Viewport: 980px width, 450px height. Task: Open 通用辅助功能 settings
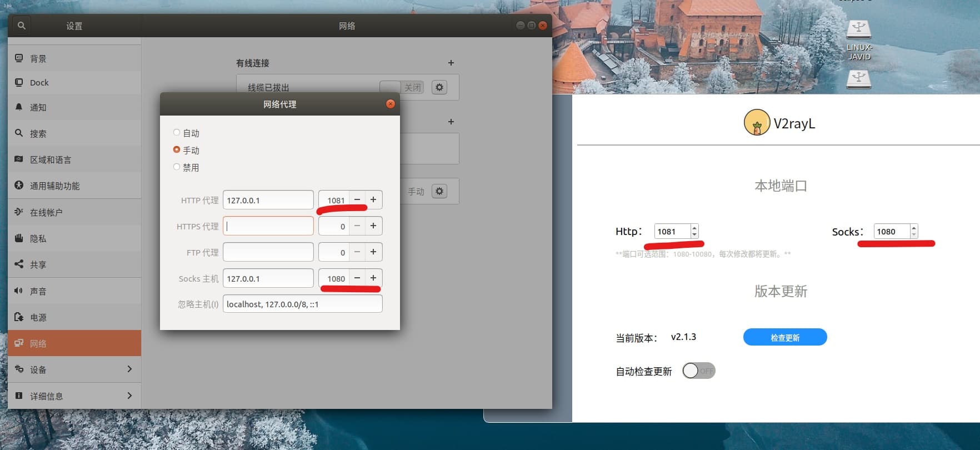[74, 186]
